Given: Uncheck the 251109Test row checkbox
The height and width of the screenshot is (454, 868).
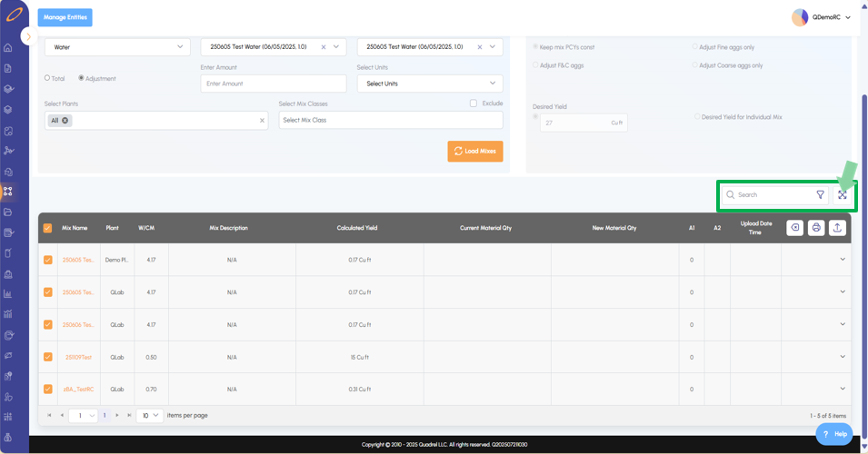Looking at the screenshot, I should click(47, 357).
